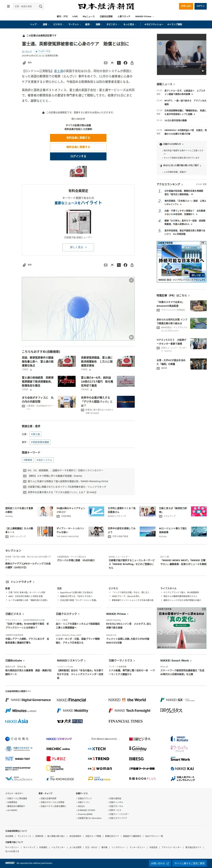Viewport: 212px width, 868px height.
Task: Share by email using lower envelope icon
Action: [x=106, y=265]
